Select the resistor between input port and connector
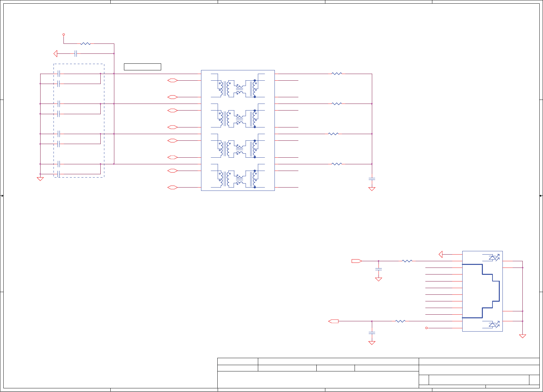 click(x=407, y=261)
